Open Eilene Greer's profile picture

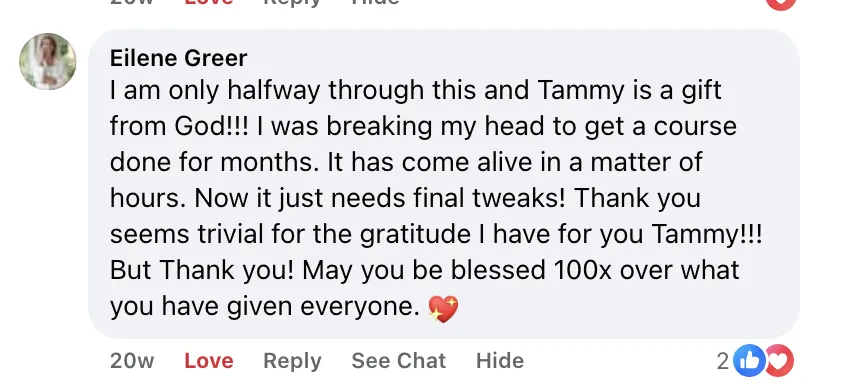(48, 61)
